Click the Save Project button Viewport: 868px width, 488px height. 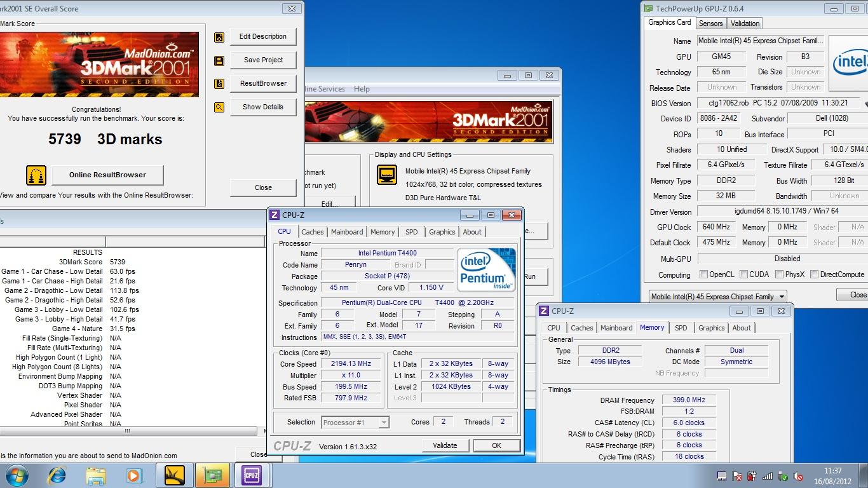coord(263,60)
